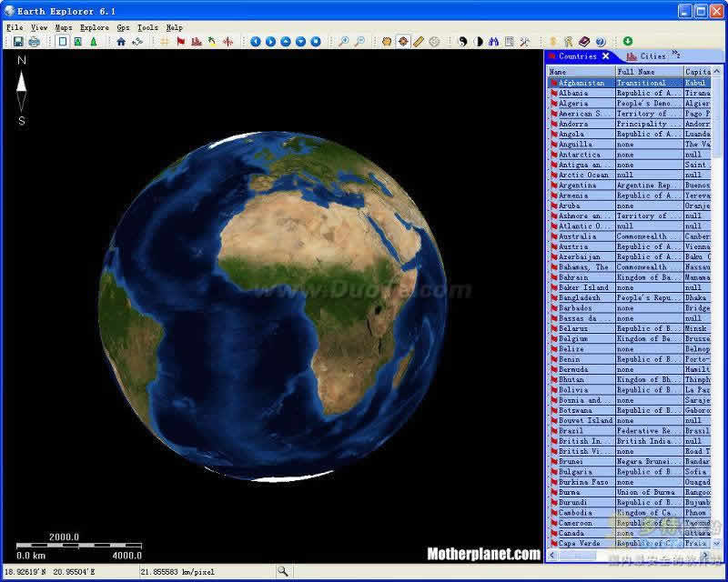The width and height of the screenshot is (728, 582).
Task: Toggle the grid lines icon
Action: pos(165,42)
